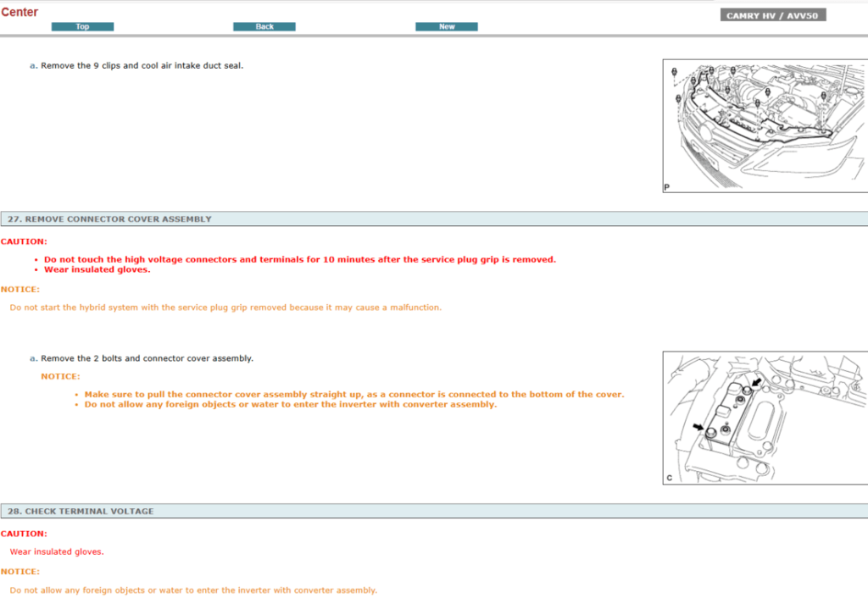This screenshot has width=868, height=598.
Task: Click the Top navigation button
Action: [x=82, y=27]
